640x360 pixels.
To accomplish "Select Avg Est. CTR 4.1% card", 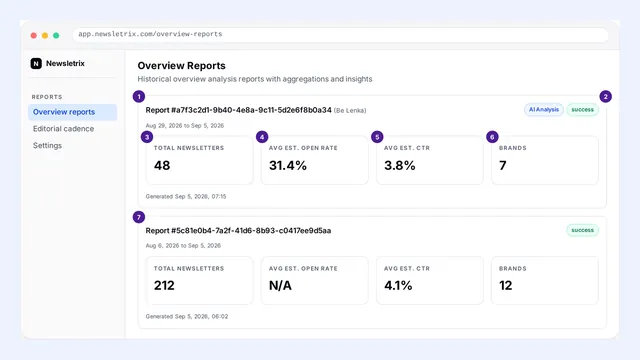I will 430,280.
